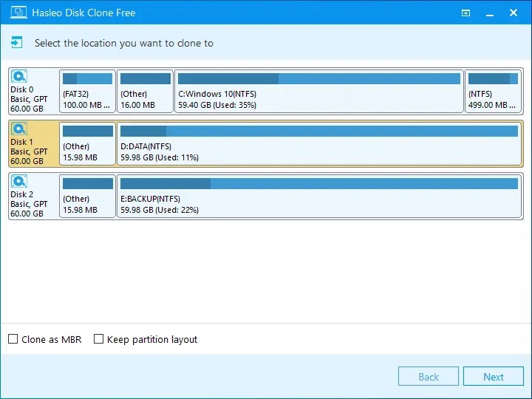The image size is (532, 399).
Task: Click the 'Hasleo Disk Clone Free' title text
Action: point(83,13)
